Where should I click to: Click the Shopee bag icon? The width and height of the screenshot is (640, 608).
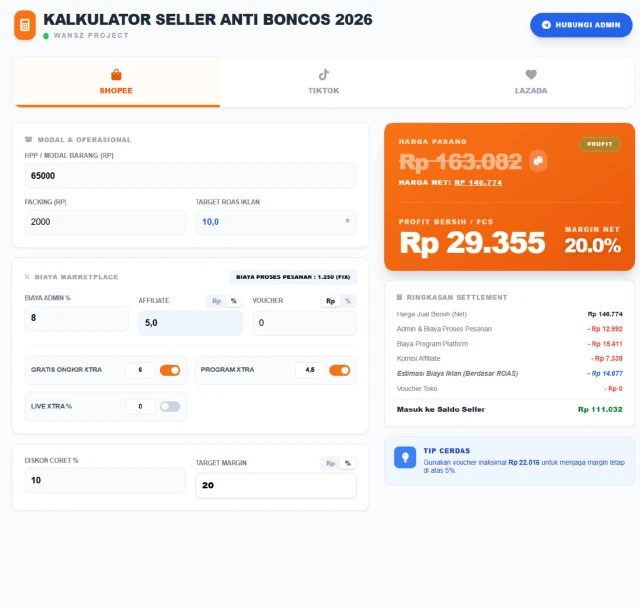(x=116, y=75)
